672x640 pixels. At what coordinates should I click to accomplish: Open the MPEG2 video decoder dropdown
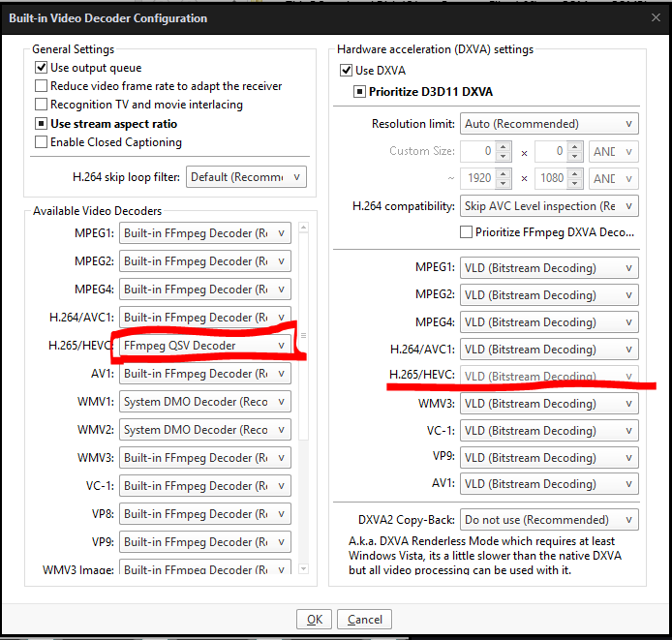[205, 261]
